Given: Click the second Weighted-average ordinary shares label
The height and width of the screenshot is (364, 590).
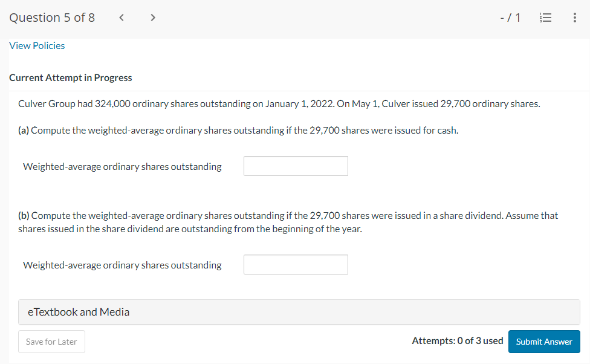Looking at the screenshot, I should click(x=122, y=265).
